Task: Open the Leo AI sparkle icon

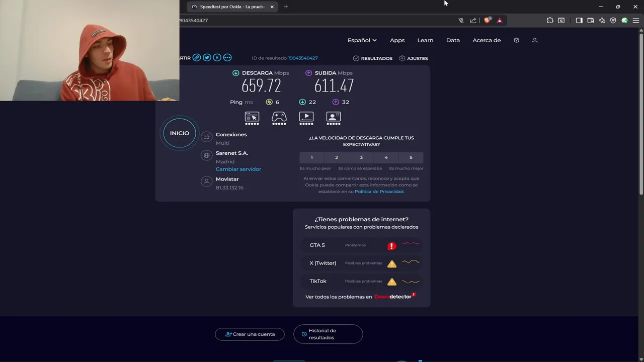Action: click(x=602, y=21)
